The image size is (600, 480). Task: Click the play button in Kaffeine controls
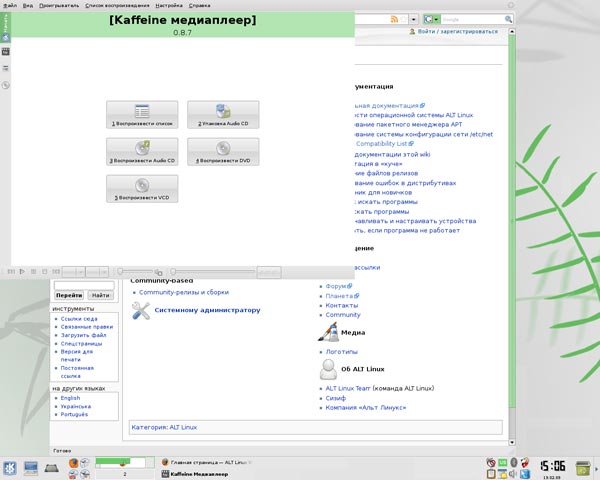pyautogui.click(x=21, y=271)
